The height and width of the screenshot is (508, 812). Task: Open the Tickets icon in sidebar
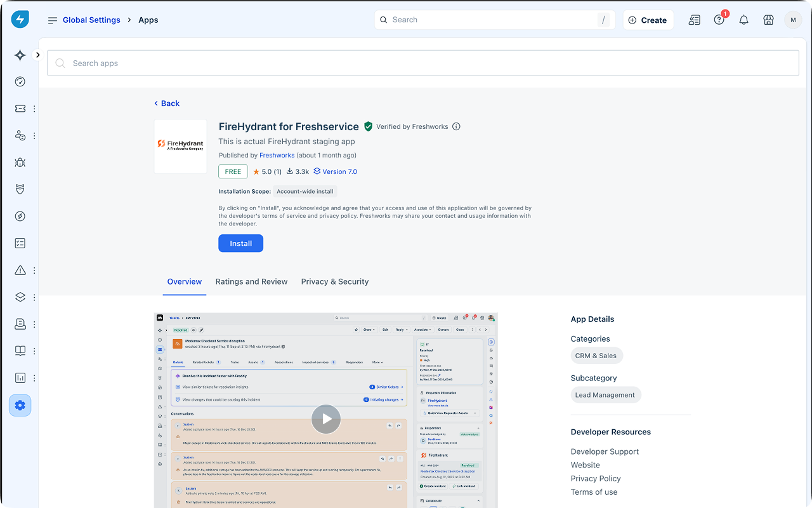click(20, 109)
